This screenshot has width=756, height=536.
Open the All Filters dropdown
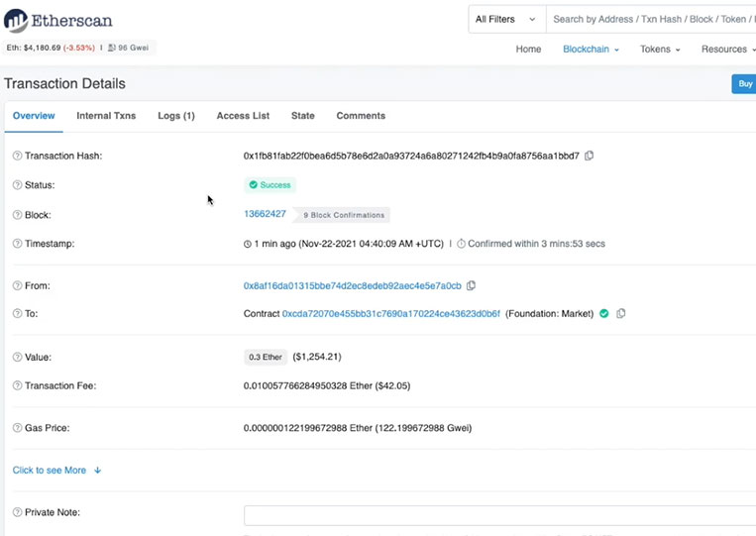coord(506,19)
